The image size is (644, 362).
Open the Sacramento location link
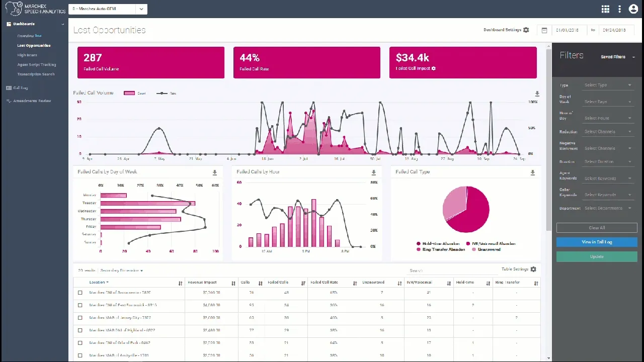(120, 293)
